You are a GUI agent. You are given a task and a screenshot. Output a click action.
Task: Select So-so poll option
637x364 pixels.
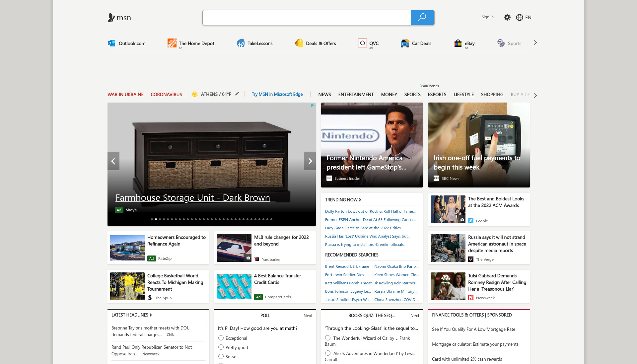point(221,356)
